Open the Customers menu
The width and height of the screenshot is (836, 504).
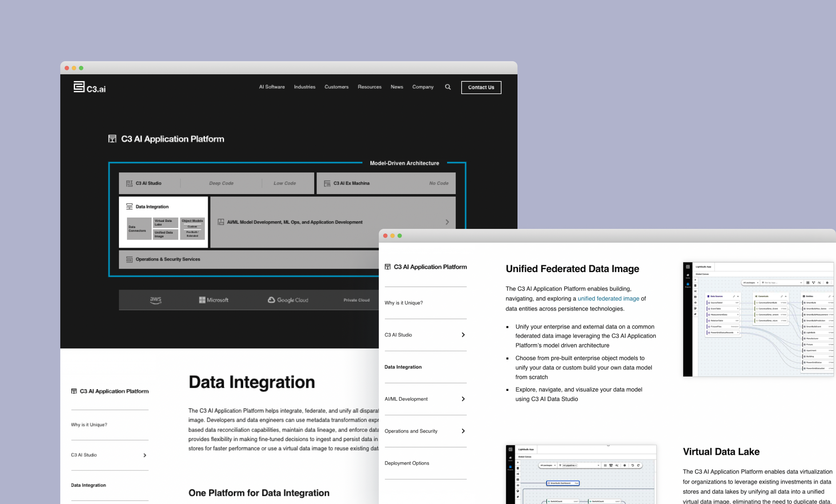click(336, 87)
